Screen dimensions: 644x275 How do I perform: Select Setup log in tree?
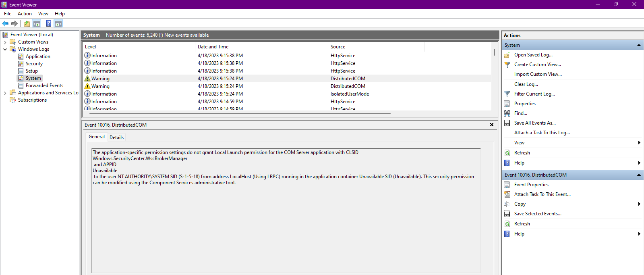pos(32,71)
